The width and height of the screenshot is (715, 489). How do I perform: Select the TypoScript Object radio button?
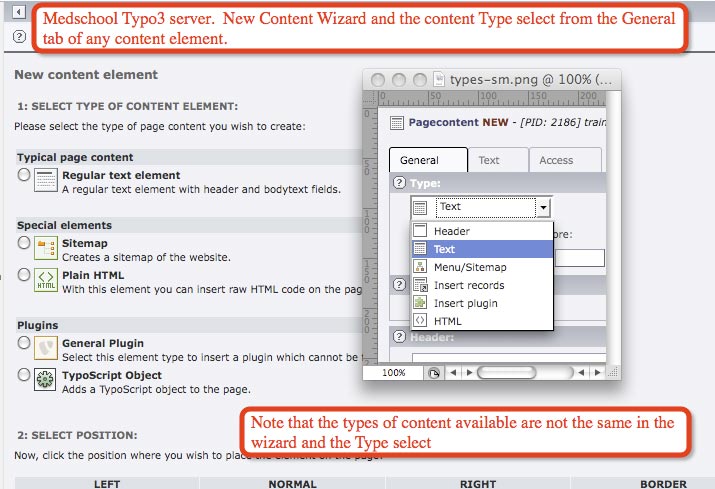pyautogui.click(x=24, y=375)
